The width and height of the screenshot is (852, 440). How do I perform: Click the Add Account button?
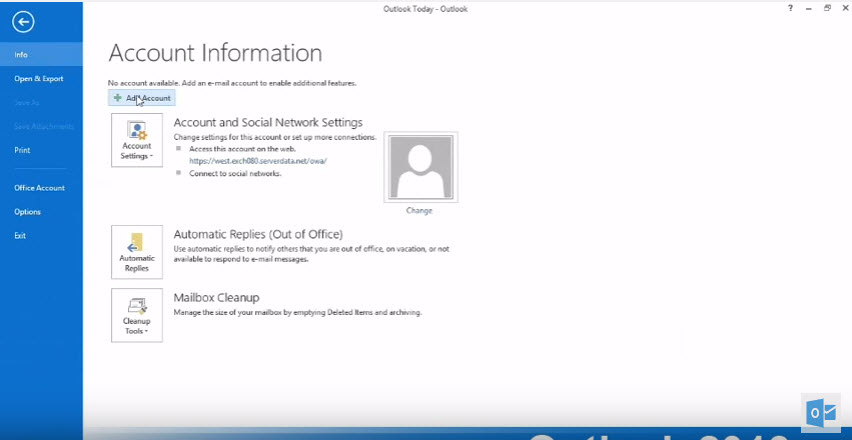click(142, 98)
